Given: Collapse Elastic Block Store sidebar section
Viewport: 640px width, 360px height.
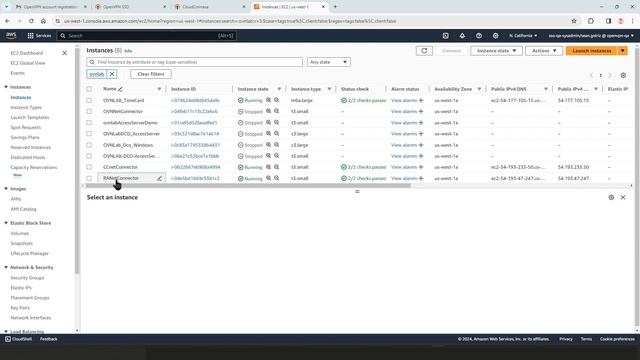Looking at the screenshot, I should (x=6, y=223).
